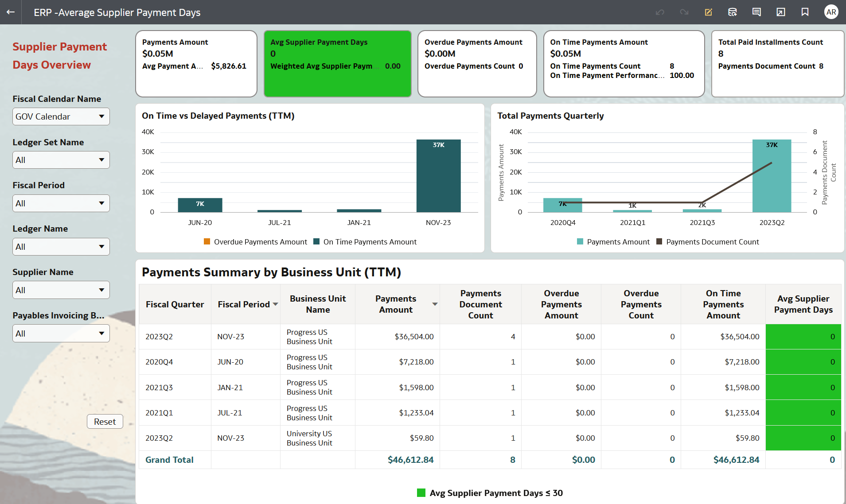Click the Payments Amount column sort arrow
This screenshot has width=846, height=504.
435,304
